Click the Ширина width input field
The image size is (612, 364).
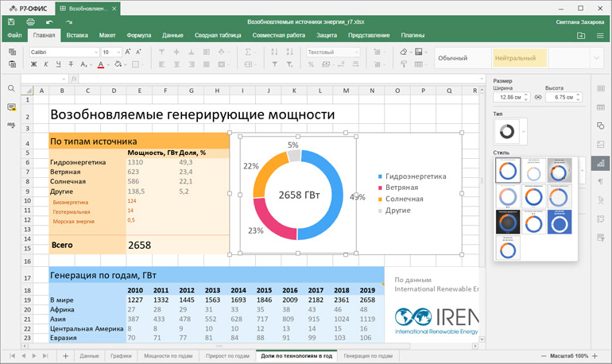509,97
